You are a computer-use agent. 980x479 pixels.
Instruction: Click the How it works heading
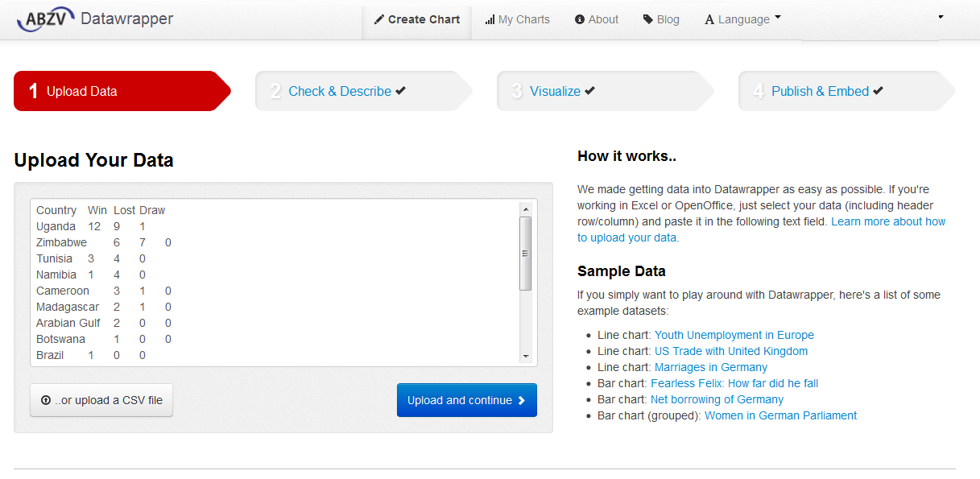626,156
